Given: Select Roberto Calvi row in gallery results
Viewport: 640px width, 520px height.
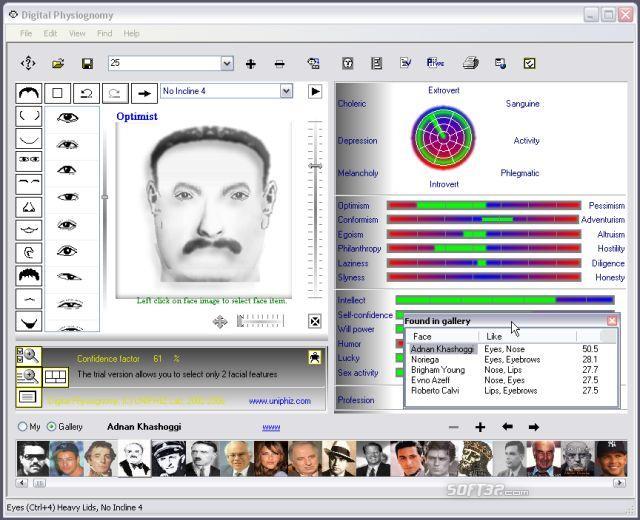Looking at the screenshot, I should point(512,391).
